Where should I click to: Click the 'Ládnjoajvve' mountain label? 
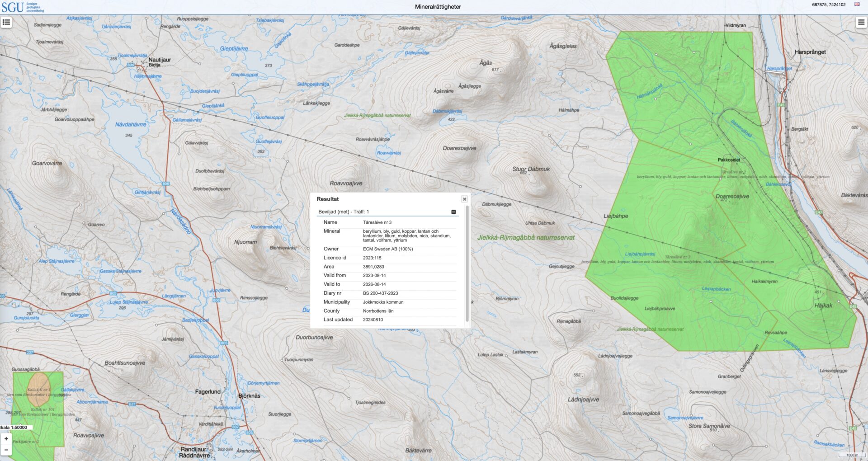(583, 400)
